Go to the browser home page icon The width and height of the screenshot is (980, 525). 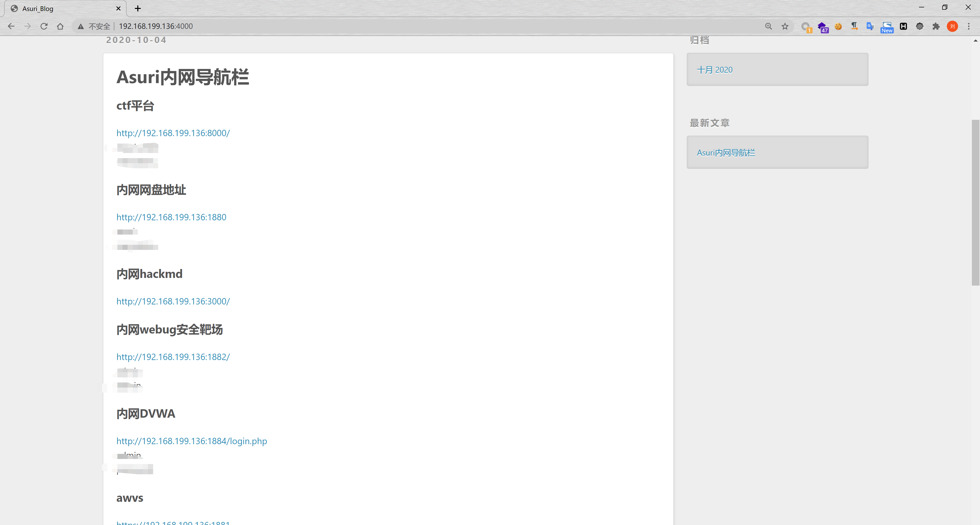point(60,26)
